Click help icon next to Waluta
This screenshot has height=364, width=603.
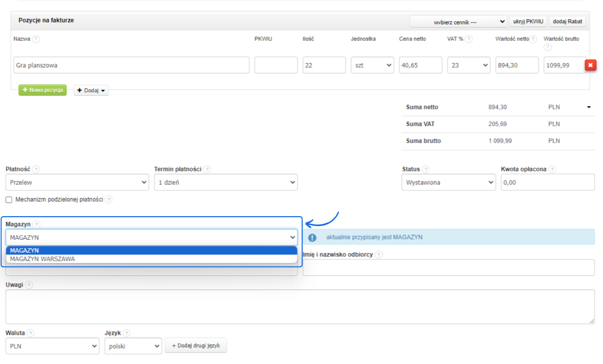(30, 333)
